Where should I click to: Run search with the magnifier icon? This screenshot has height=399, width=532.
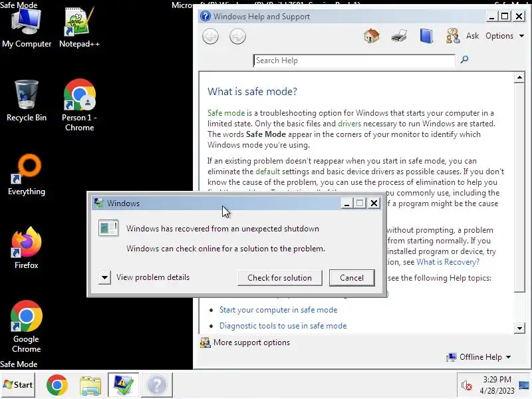[x=464, y=60]
